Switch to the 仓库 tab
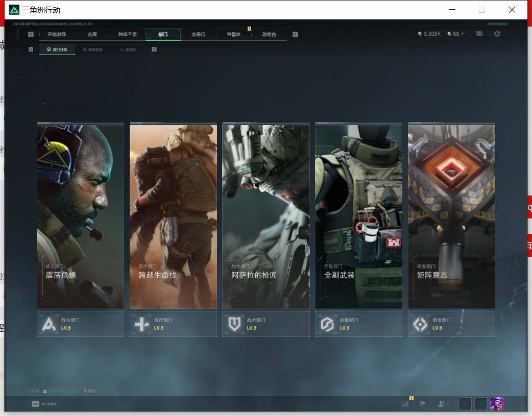 (92, 34)
